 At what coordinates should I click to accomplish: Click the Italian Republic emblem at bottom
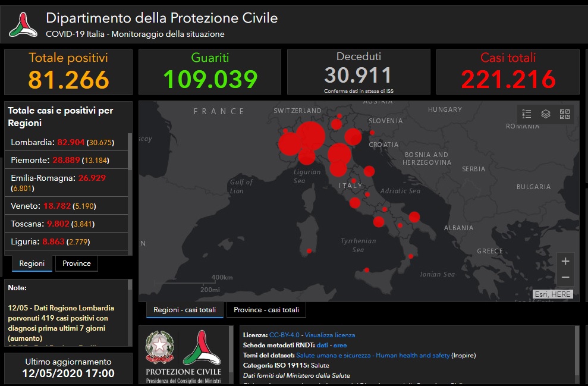point(160,347)
